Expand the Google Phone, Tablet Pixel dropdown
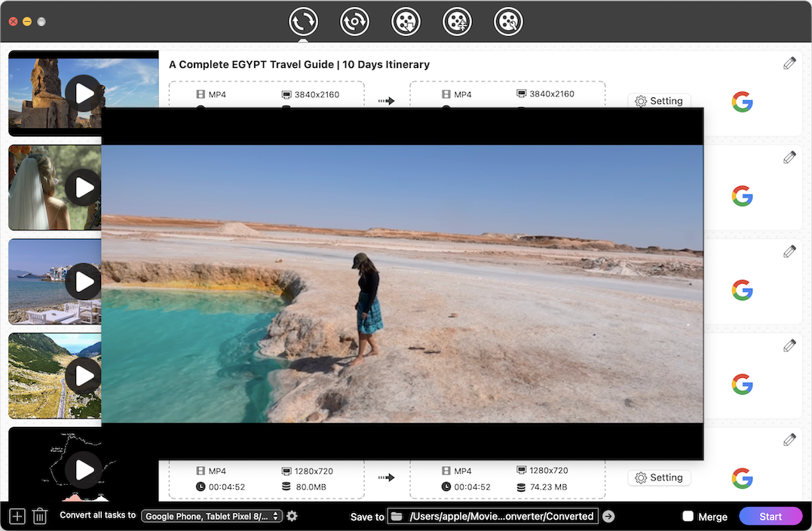 213,517
